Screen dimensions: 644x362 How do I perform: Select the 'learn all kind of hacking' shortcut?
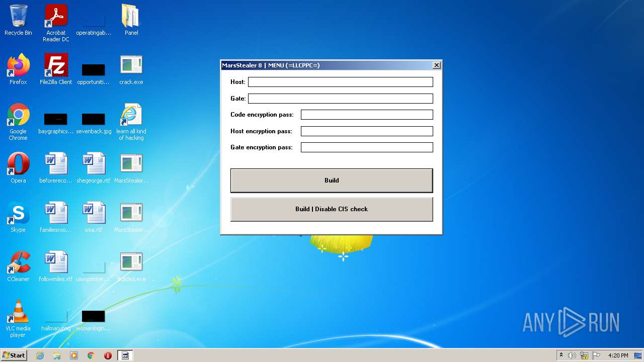(x=131, y=122)
